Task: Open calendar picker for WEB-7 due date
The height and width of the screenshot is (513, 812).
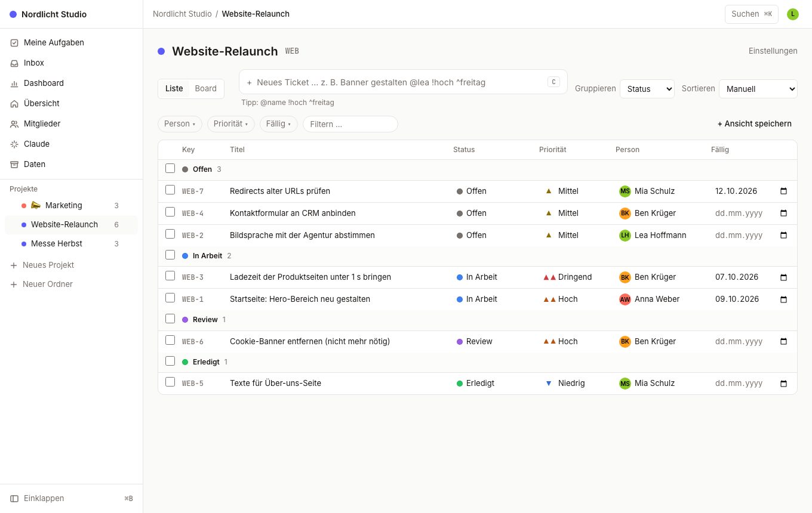Action: [x=783, y=191]
